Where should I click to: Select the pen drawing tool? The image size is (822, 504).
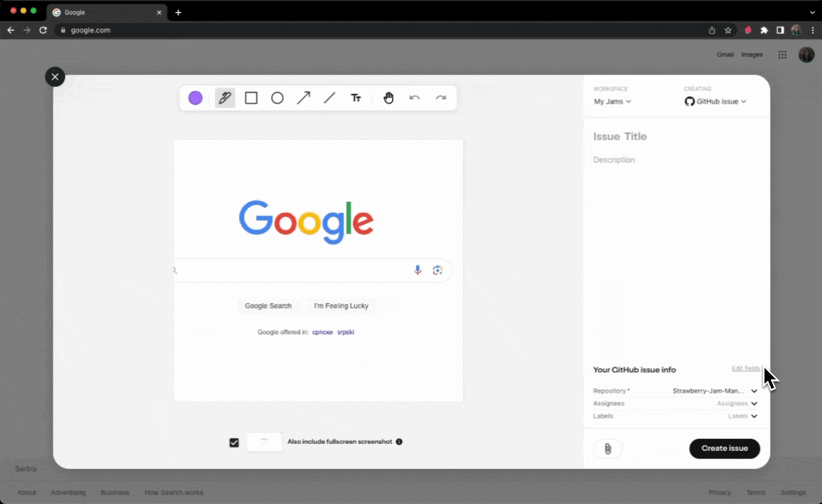point(225,98)
